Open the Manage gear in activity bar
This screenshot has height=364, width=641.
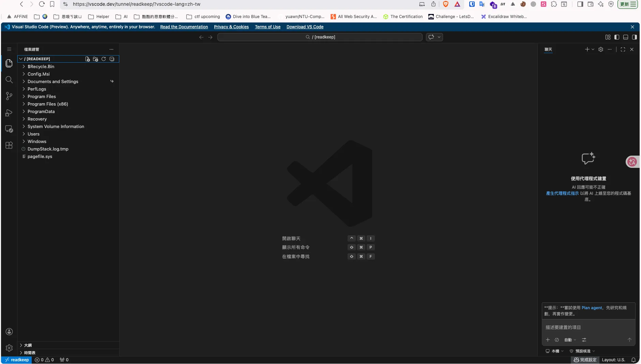point(9,348)
